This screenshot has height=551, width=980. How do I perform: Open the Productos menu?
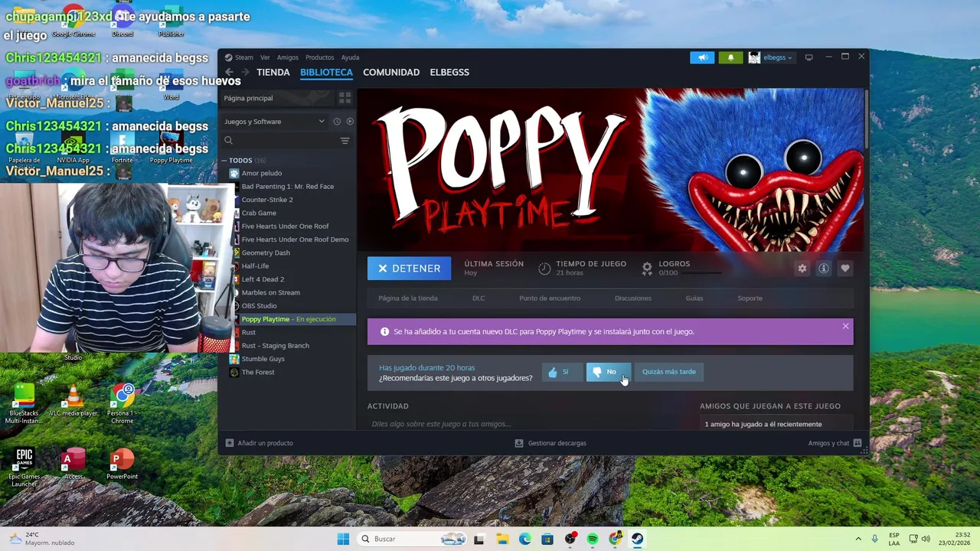click(x=319, y=57)
